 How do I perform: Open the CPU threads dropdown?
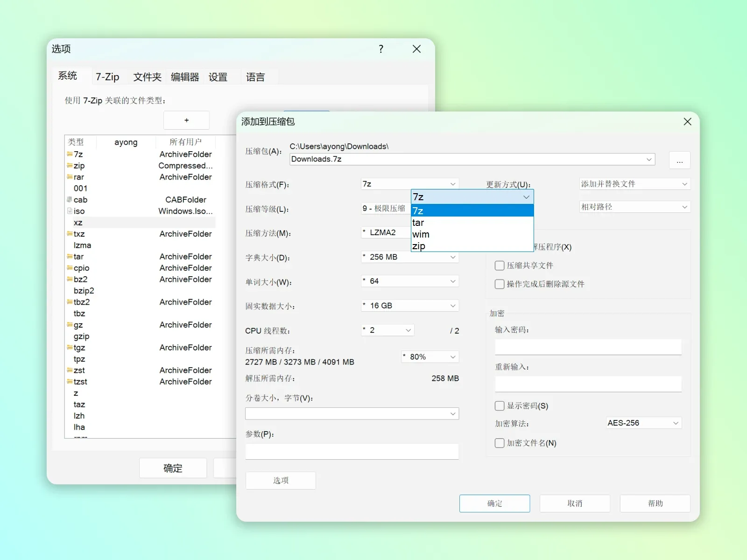(x=388, y=330)
